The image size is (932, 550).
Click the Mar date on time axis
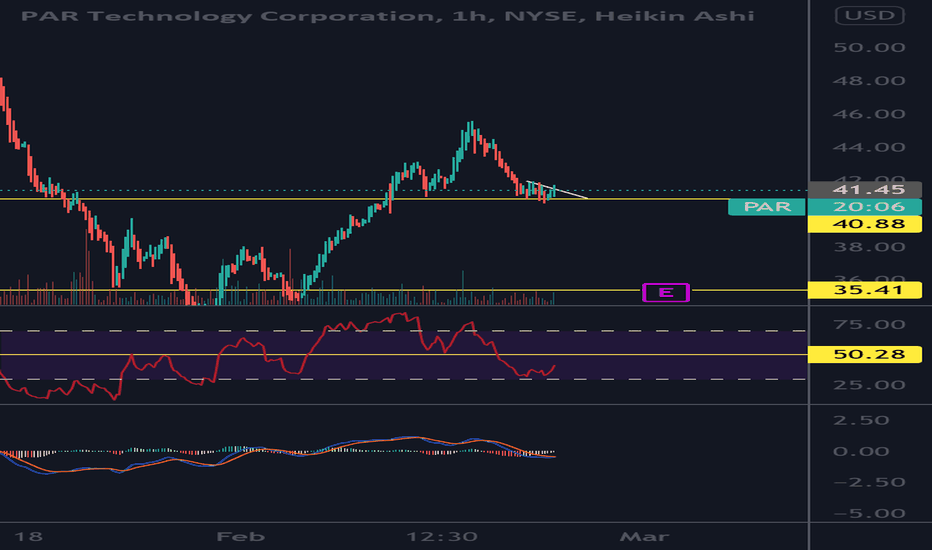pos(644,537)
